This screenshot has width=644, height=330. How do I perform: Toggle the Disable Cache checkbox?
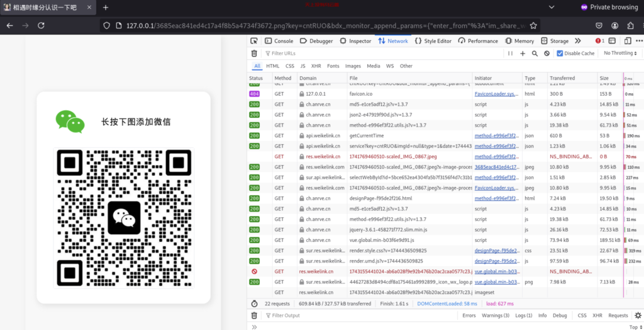560,53
